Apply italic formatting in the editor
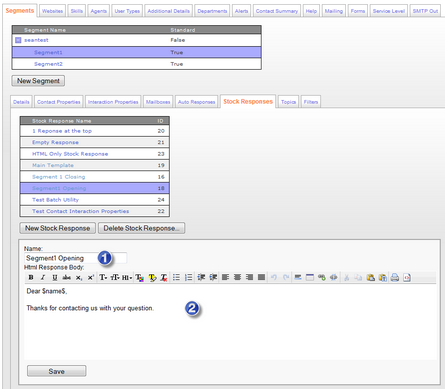445x389 pixels. click(43, 277)
